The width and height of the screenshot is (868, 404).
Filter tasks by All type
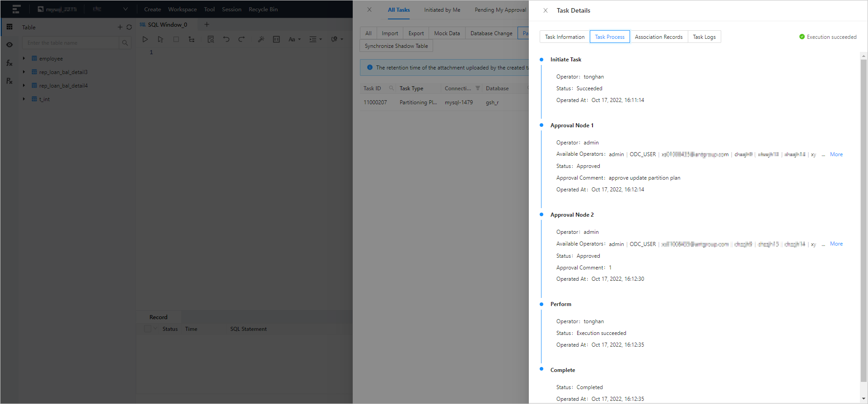369,33
